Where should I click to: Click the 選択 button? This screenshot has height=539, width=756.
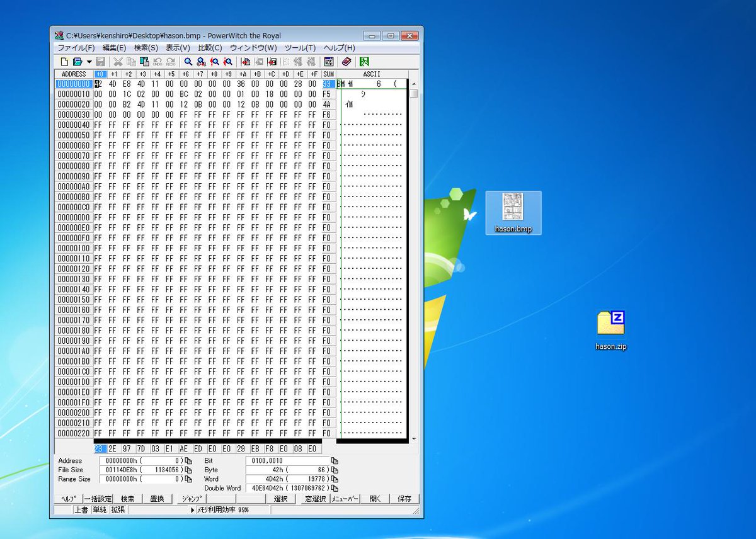click(281, 499)
